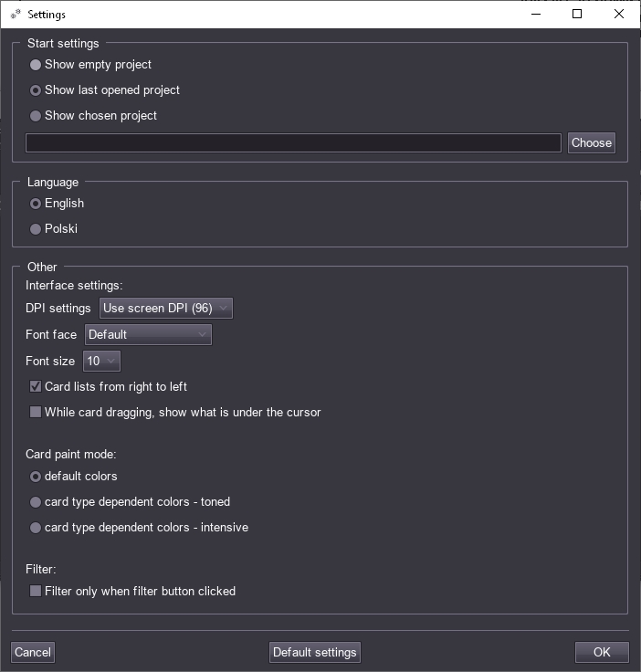The image size is (641, 672).
Task: Uncheck Card lists from right to left
Action: tap(36, 387)
